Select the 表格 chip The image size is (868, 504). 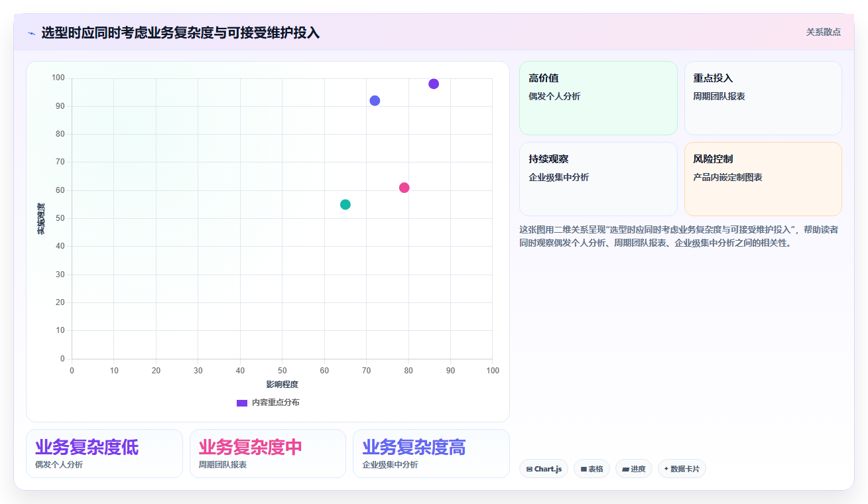tap(591, 469)
